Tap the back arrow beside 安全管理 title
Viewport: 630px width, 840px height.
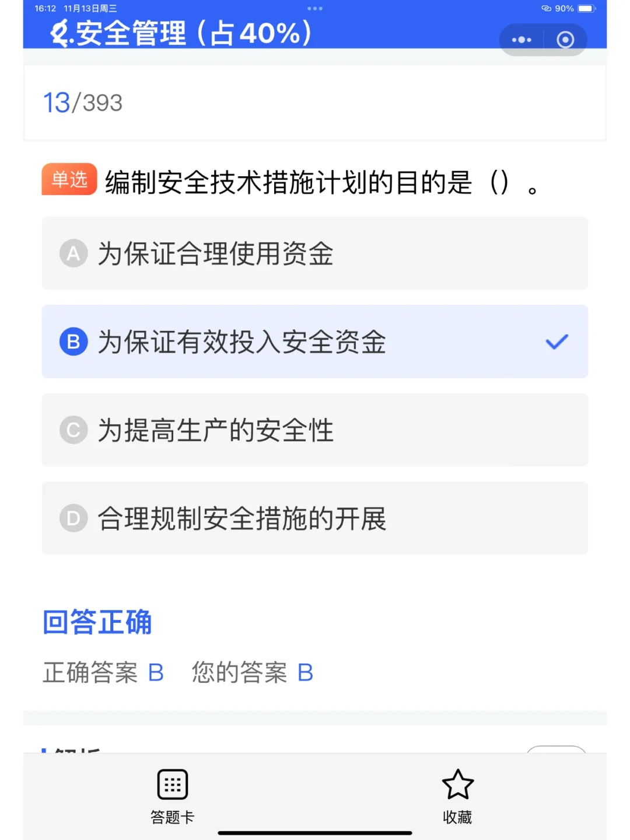click(x=60, y=33)
